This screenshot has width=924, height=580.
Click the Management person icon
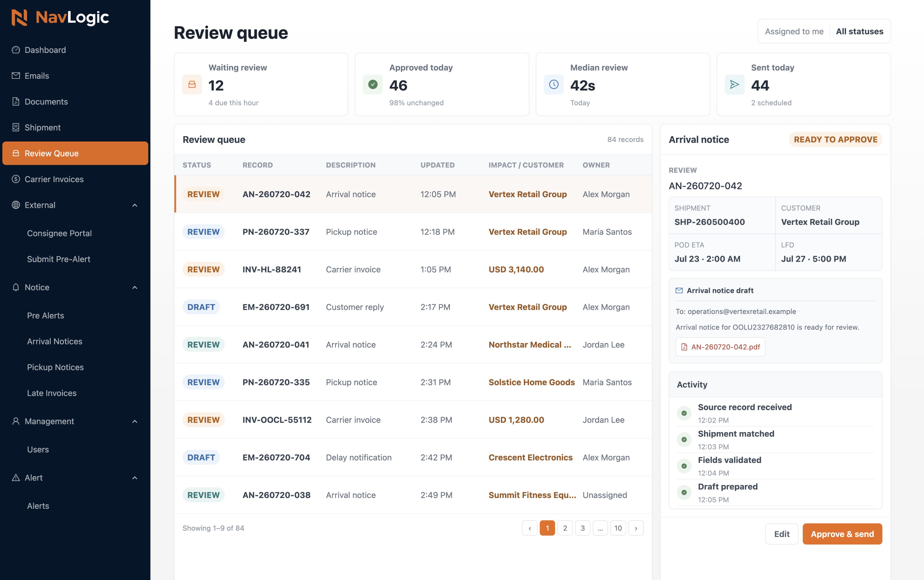pos(16,421)
